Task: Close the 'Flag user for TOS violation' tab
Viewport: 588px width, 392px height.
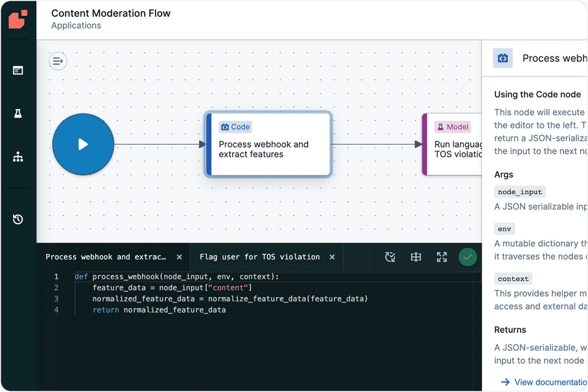Action: [332, 257]
